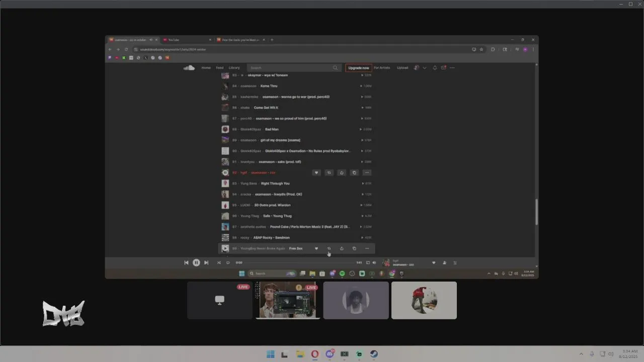Open notifications bell in SoundCloud header
This screenshot has height=362, width=644.
pyautogui.click(x=435, y=67)
